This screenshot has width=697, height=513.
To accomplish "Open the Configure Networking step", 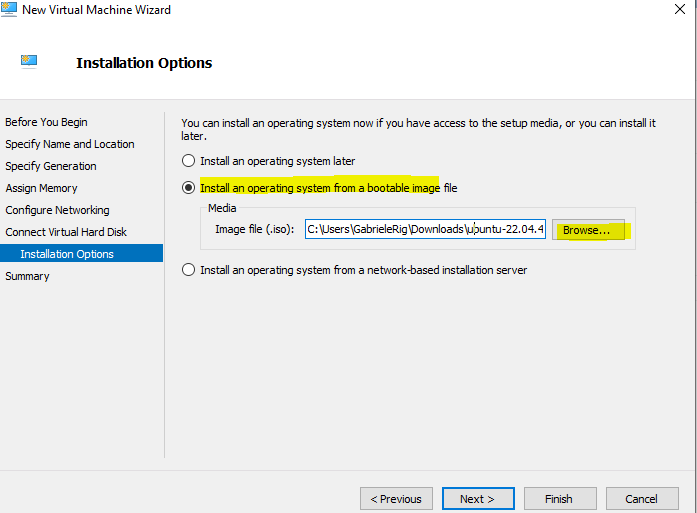I will (57, 210).
